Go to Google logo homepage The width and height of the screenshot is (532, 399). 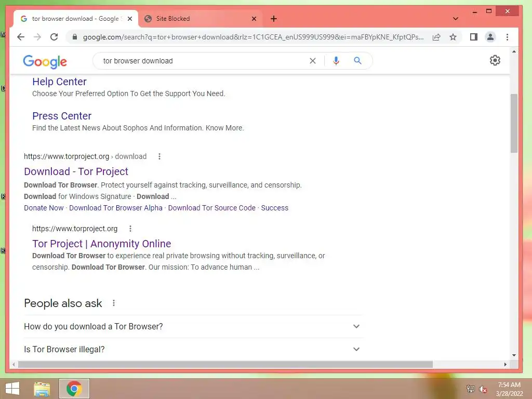(x=45, y=62)
